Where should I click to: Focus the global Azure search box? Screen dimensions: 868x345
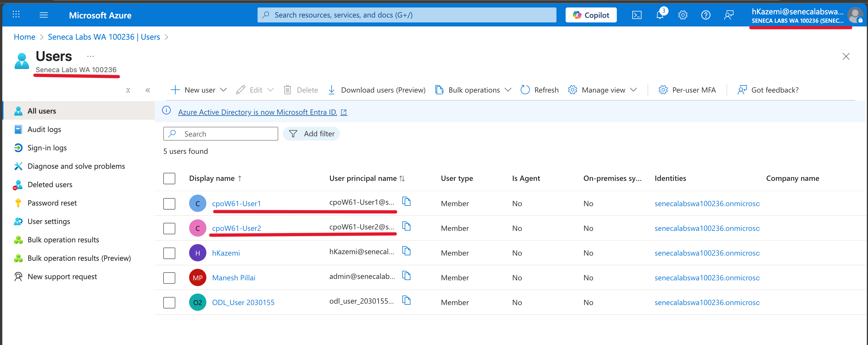[407, 15]
